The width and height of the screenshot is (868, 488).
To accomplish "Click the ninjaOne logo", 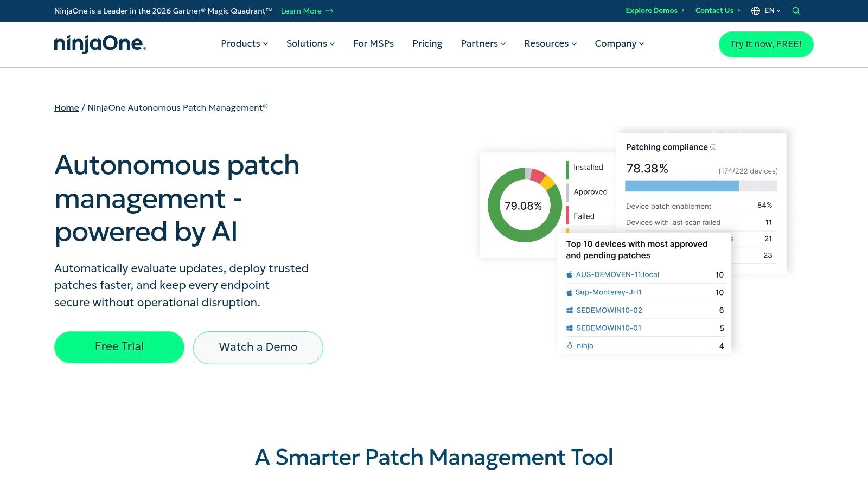I will (x=100, y=43).
